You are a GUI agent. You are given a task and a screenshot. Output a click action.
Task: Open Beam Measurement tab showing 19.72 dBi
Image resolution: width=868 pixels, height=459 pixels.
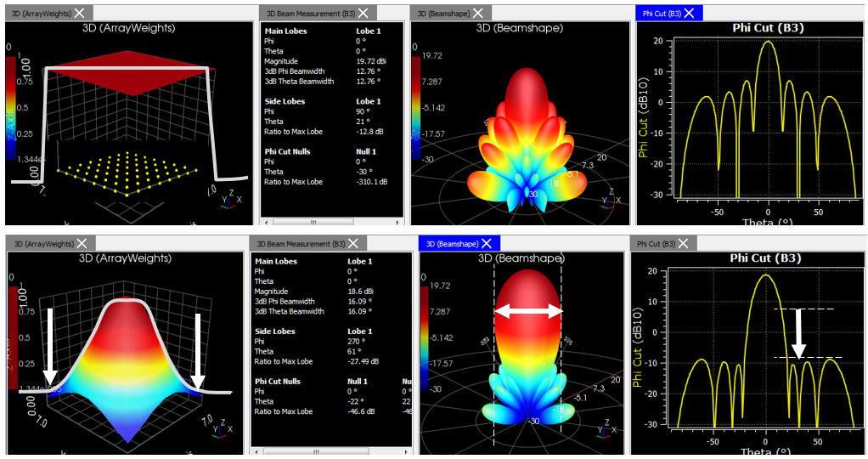pos(311,13)
